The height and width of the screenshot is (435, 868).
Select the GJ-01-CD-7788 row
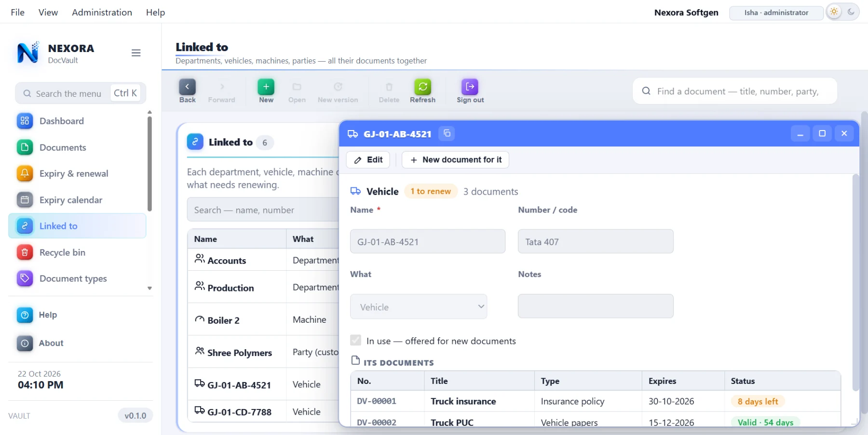point(263,411)
